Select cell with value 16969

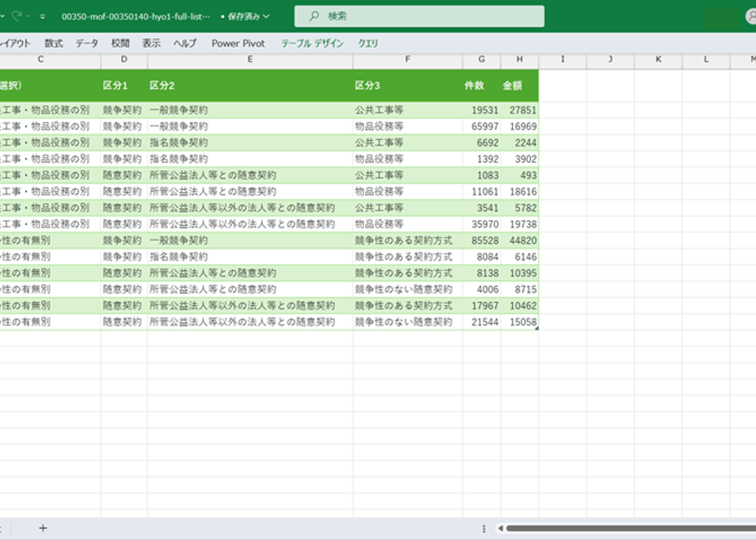pos(520,126)
